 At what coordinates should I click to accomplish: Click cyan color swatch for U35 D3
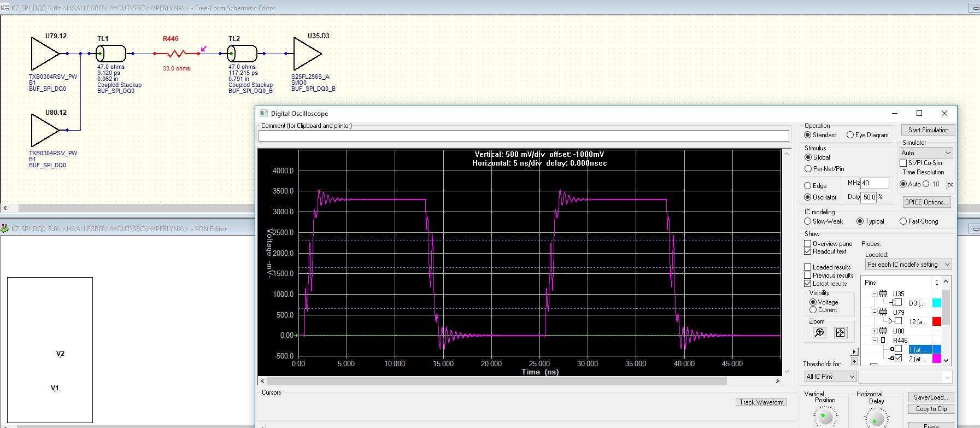click(936, 303)
